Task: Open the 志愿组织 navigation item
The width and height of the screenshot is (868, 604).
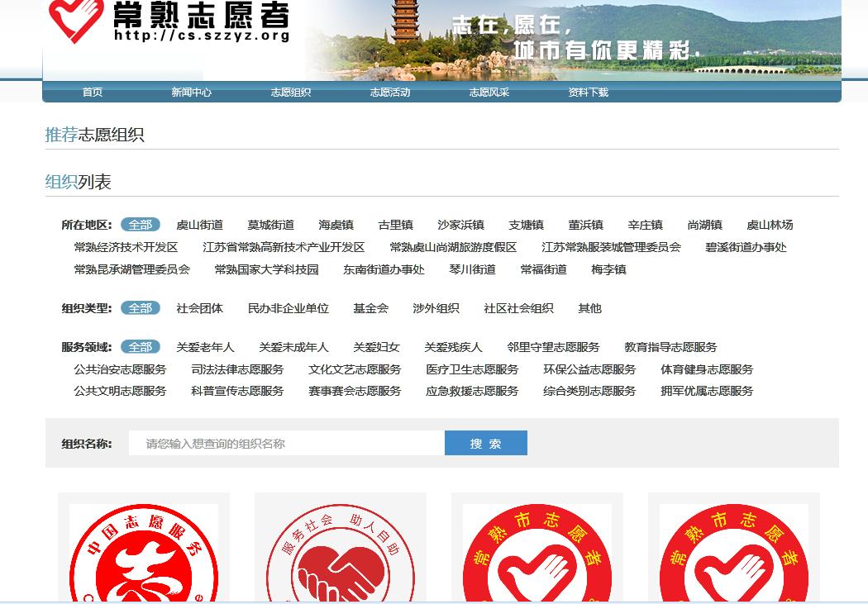Action: point(291,93)
